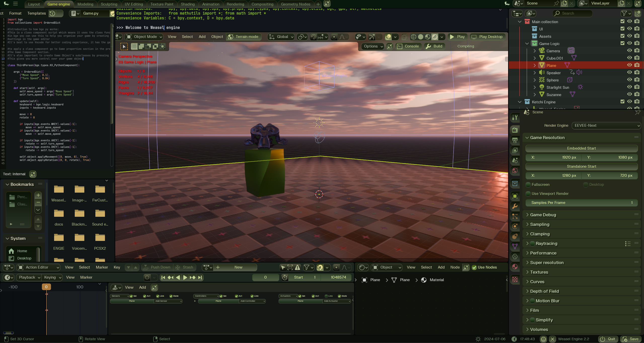Add a new bookmark with plus
The image size is (644, 343).
pyautogui.click(x=38, y=195)
